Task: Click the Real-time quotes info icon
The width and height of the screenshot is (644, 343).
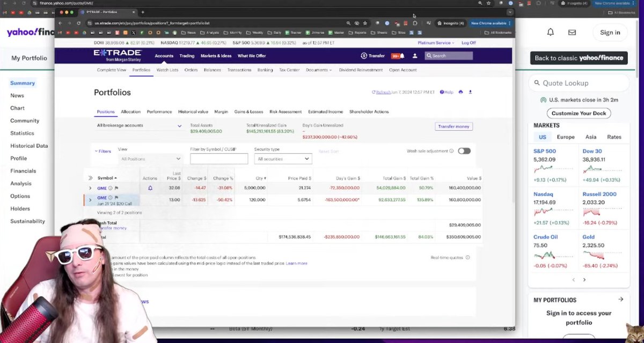Action: [467, 257]
